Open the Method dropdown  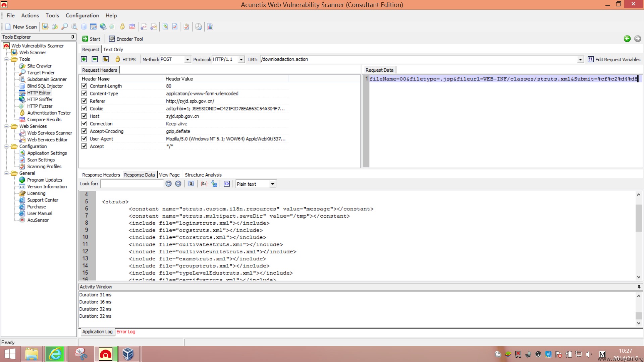pyautogui.click(x=187, y=59)
